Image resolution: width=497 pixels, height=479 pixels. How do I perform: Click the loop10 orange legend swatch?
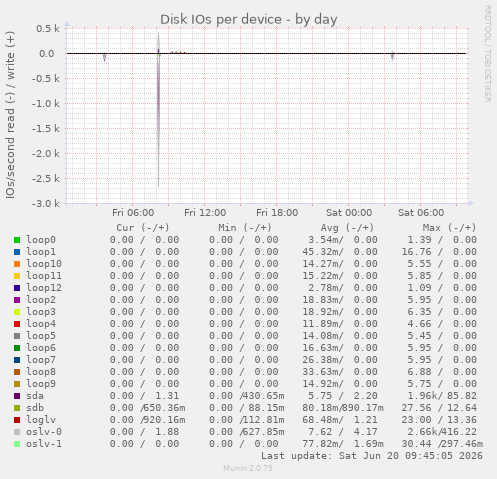(17, 264)
